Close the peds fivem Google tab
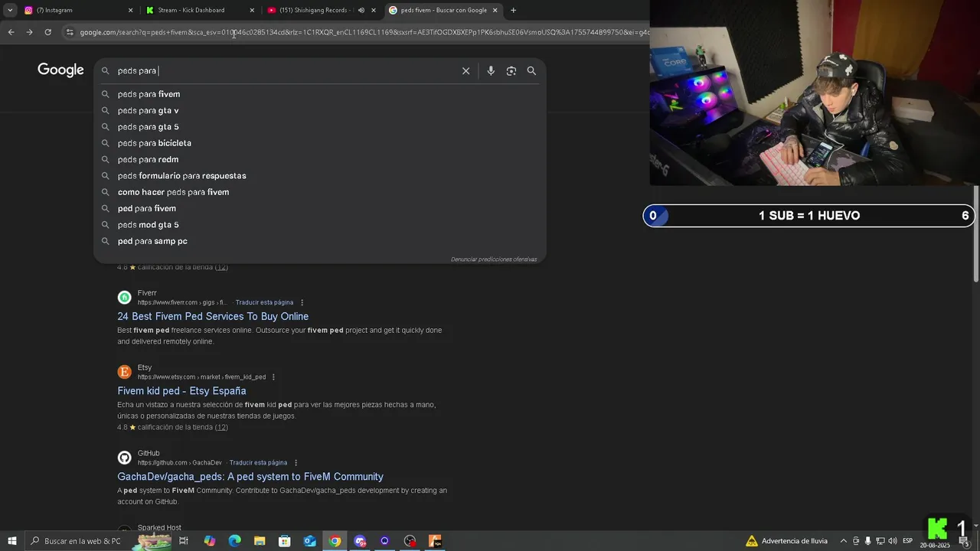This screenshot has height=551, width=980. point(495,10)
